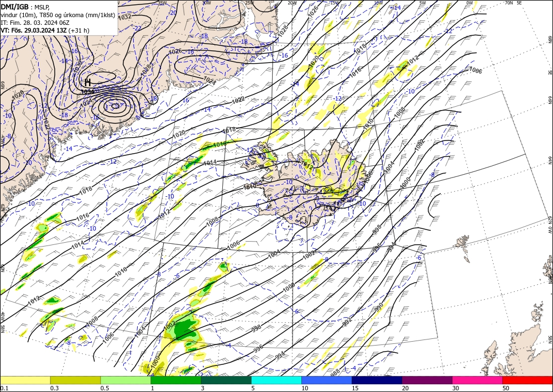553x392 pixels.
Task: Click the purple 20–30 legend swatch
Action: click(427, 380)
